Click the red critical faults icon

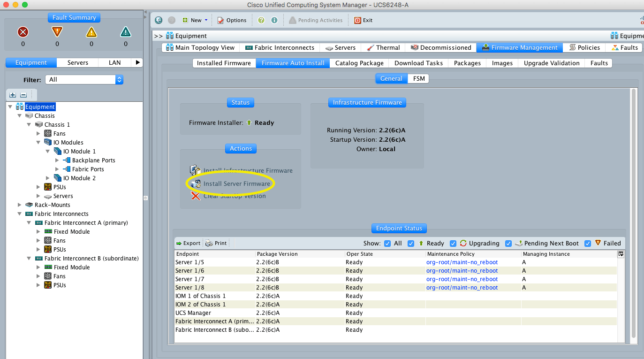click(23, 32)
